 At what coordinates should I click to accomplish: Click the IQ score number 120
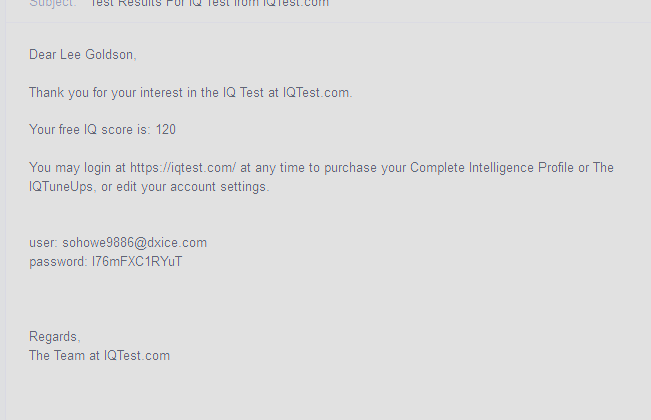(166, 130)
